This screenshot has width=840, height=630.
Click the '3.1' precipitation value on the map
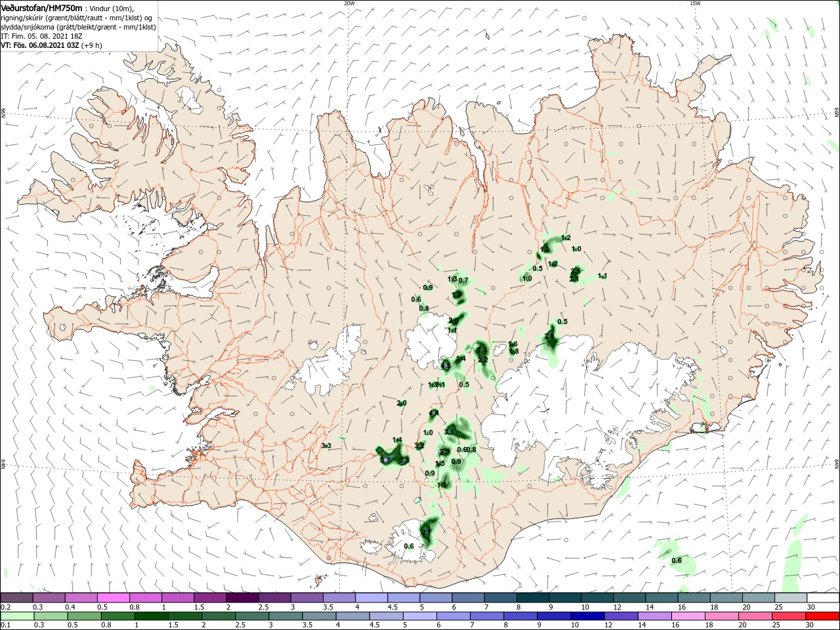(450, 432)
